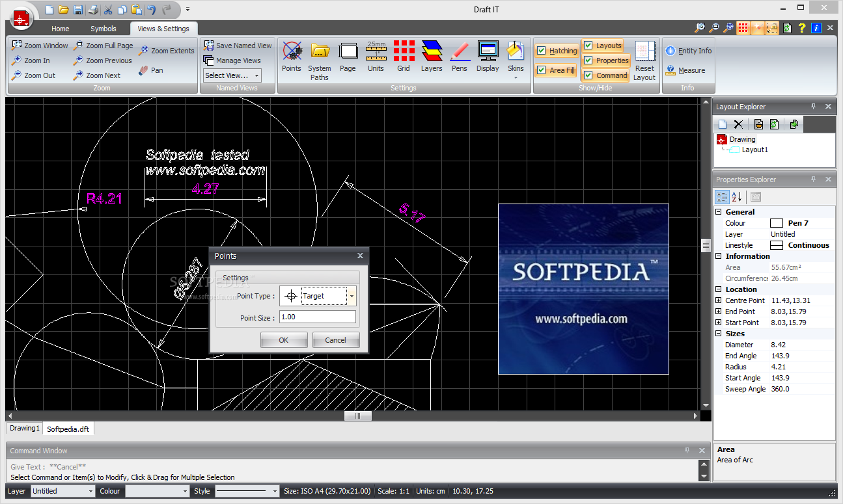Open the Page settings
This screenshot has height=504, width=843.
pyautogui.click(x=348, y=57)
